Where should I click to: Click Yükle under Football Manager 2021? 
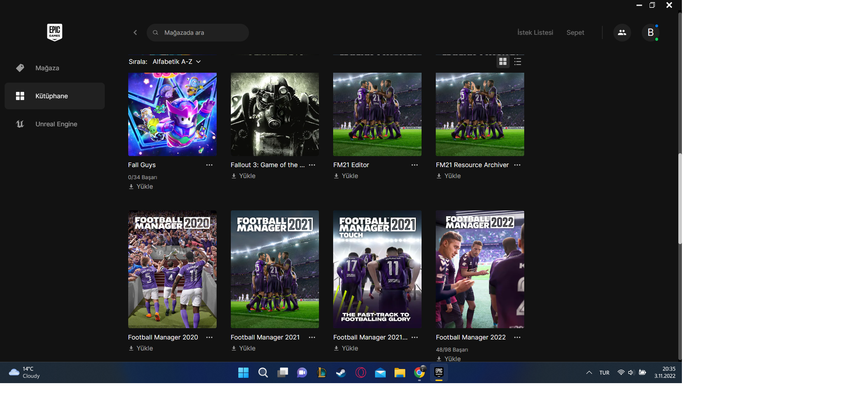(x=244, y=348)
